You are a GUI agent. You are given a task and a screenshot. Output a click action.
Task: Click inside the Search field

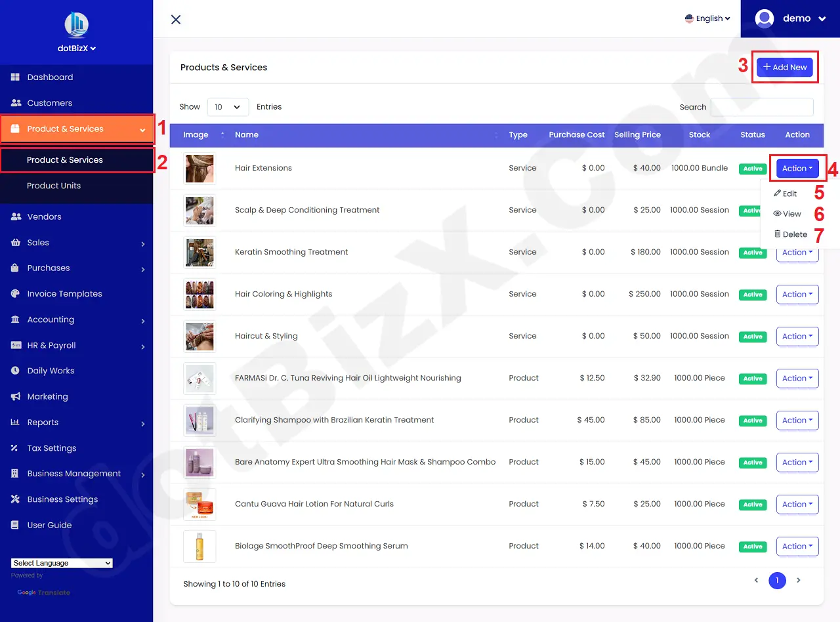tap(762, 107)
